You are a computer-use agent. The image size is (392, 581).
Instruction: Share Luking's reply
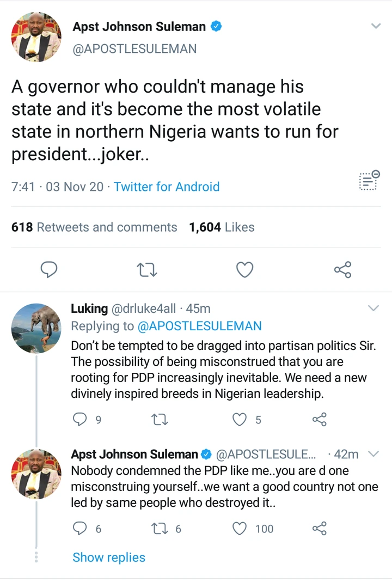point(320,419)
